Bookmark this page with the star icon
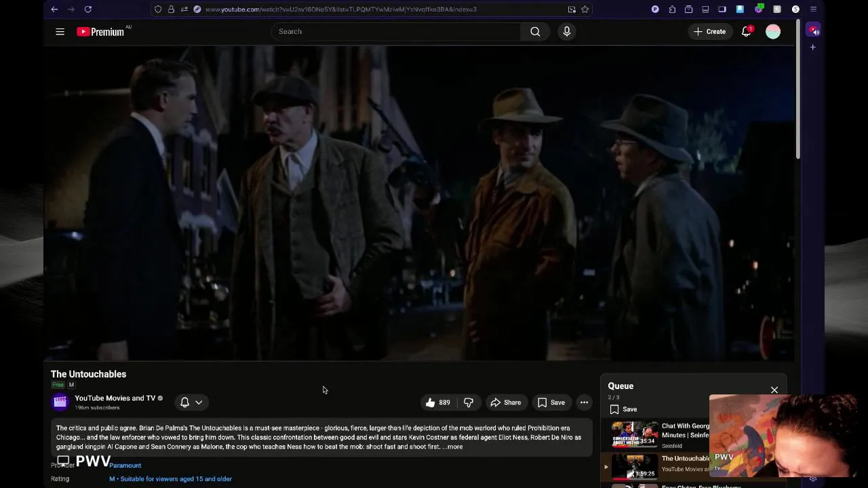This screenshot has height=488, width=868. 585,9
